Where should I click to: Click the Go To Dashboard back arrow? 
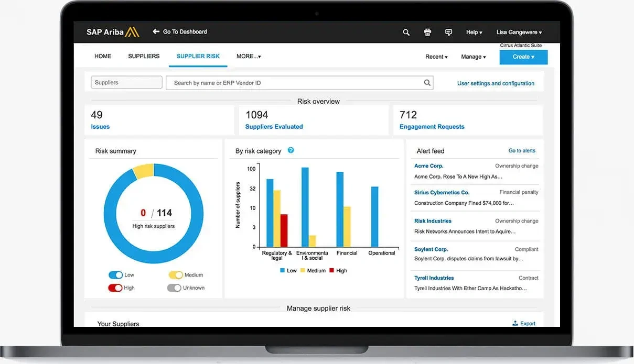(156, 32)
